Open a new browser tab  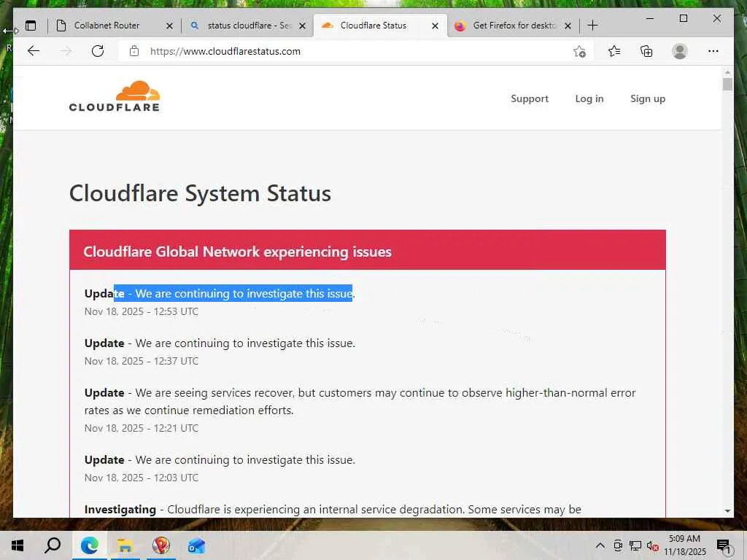point(592,26)
